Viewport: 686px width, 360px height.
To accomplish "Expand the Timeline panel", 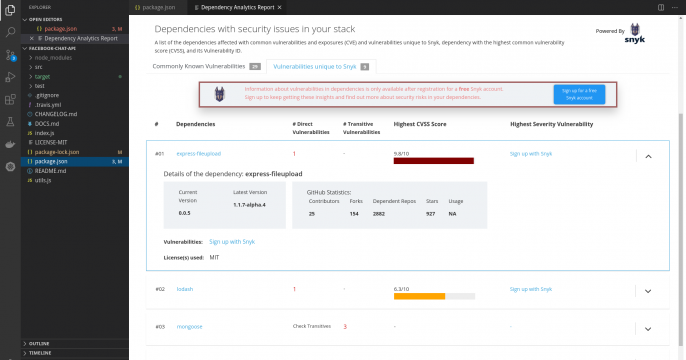I will pos(74,353).
